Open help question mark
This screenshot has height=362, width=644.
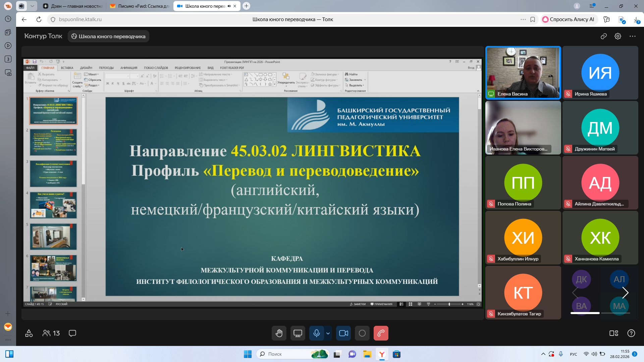click(631, 333)
